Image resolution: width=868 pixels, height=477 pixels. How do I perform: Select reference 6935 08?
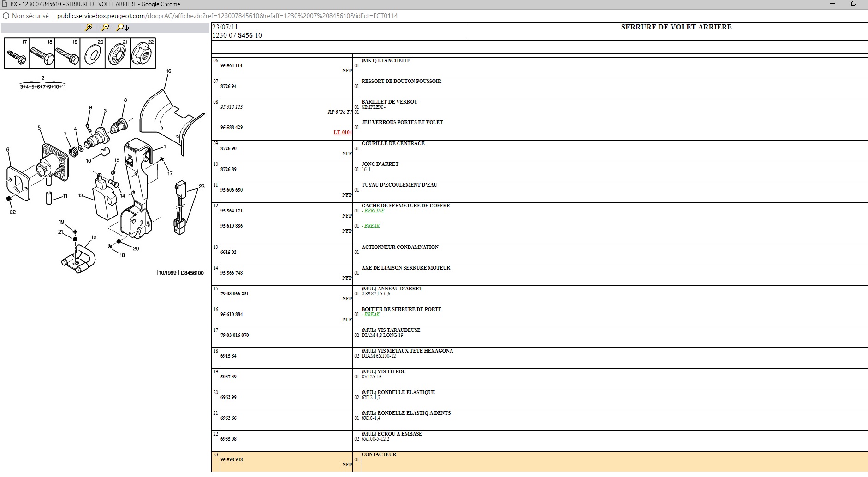click(x=228, y=439)
